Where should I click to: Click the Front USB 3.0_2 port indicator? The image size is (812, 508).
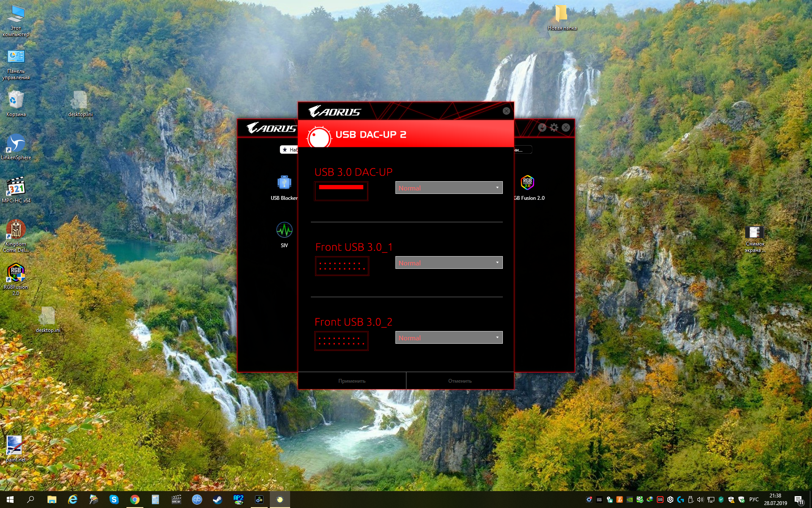point(341,341)
